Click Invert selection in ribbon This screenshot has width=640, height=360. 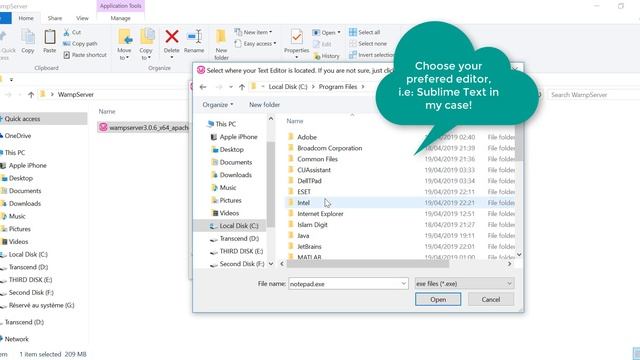[x=371, y=55]
